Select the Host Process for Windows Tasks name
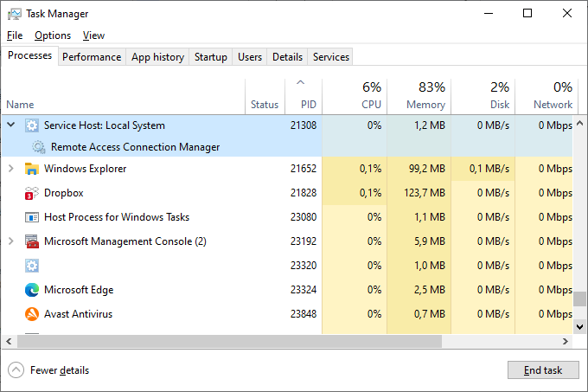The width and height of the screenshot is (588, 392). point(117,217)
